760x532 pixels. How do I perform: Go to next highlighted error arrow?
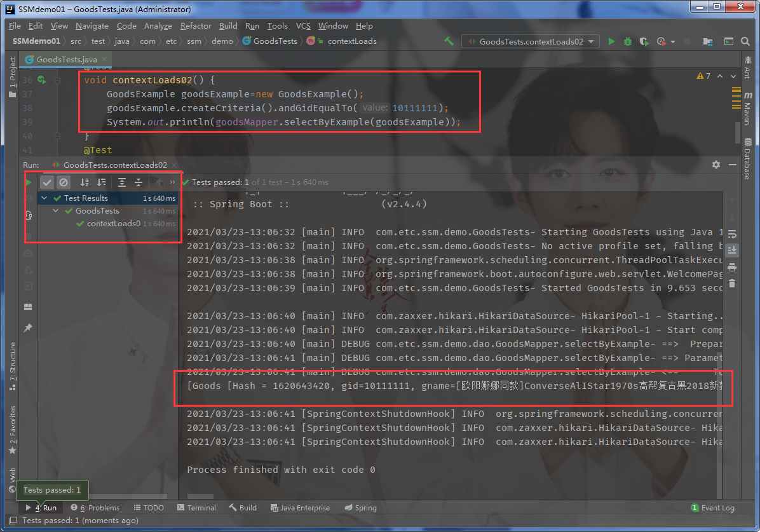(x=733, y=76)
